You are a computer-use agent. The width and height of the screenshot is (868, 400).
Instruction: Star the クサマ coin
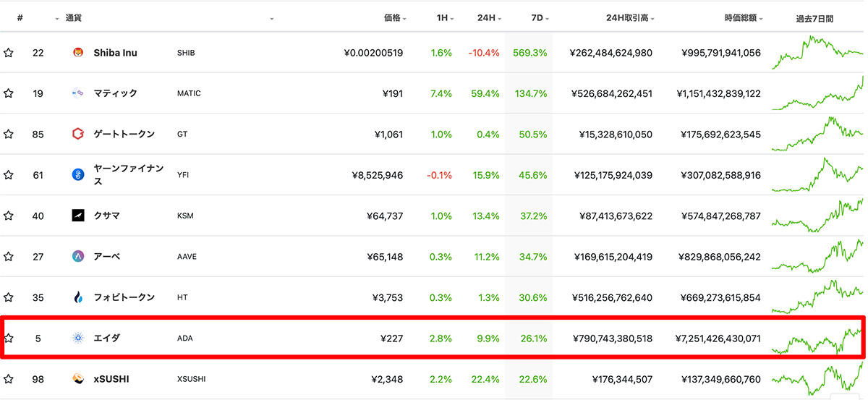9,216
